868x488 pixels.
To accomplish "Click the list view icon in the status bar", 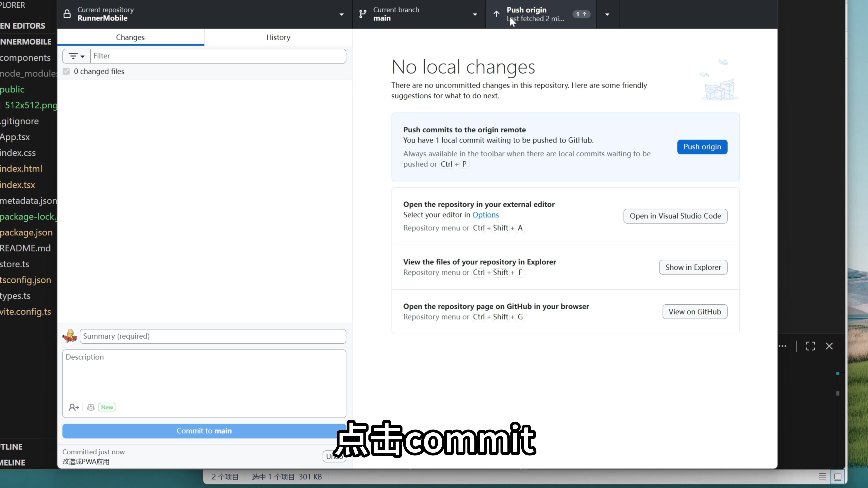I will (822, 476).
